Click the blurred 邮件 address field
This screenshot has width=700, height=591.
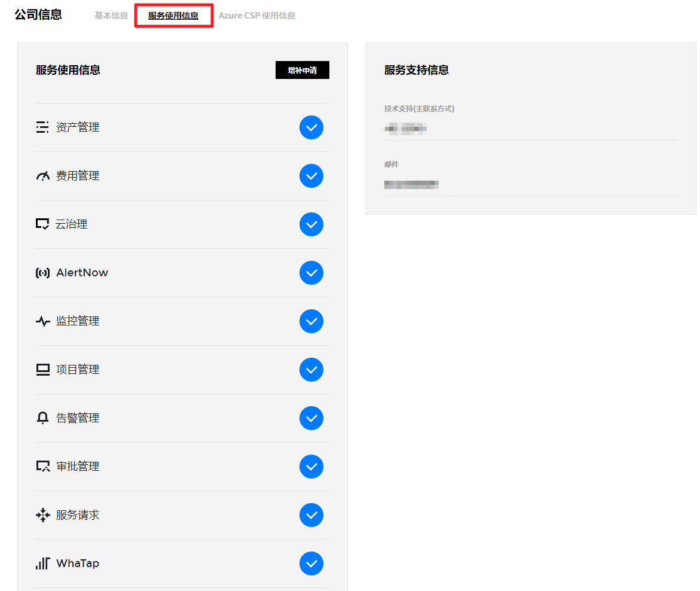(x=412, y=184)
